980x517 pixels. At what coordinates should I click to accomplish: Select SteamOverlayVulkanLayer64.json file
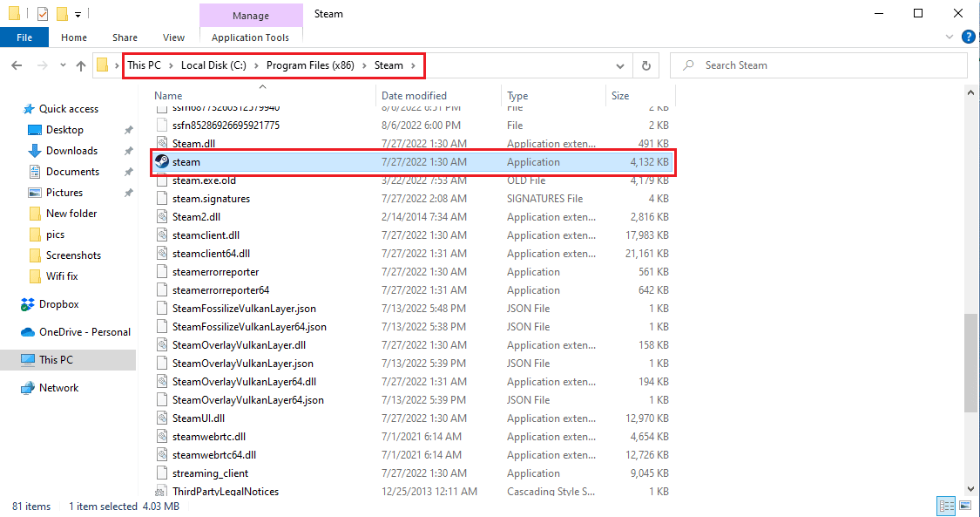coord(248,400)
